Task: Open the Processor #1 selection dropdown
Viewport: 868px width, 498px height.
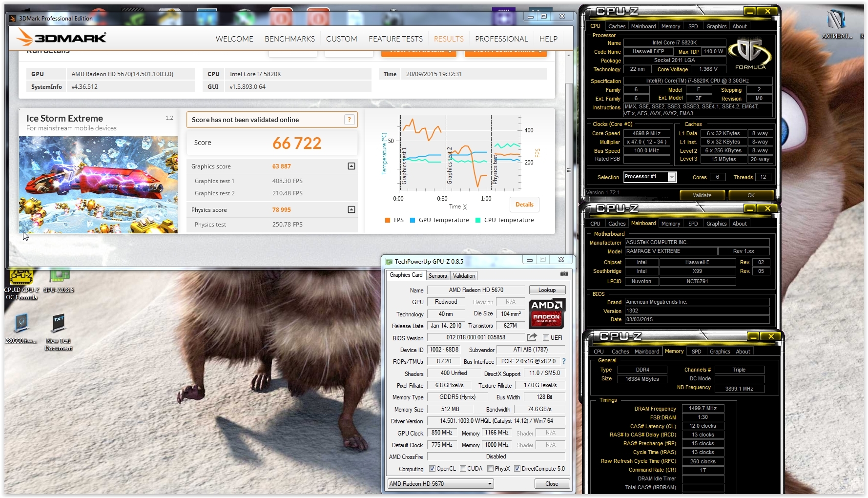Action: coord(672,177)
